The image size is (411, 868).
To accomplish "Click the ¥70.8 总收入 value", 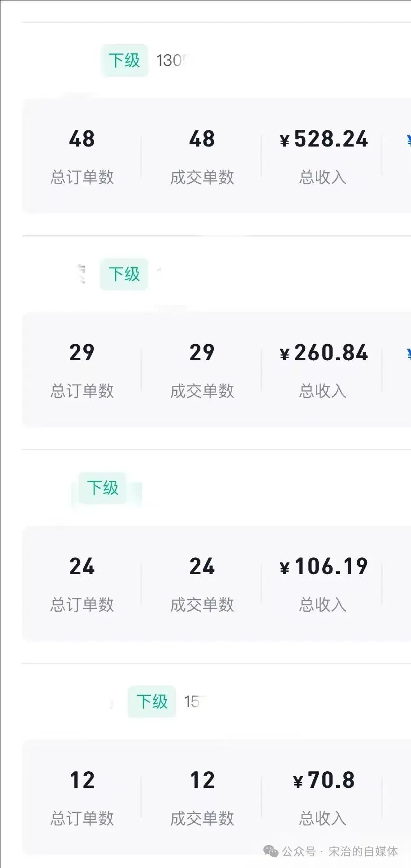I will (324, 780).
